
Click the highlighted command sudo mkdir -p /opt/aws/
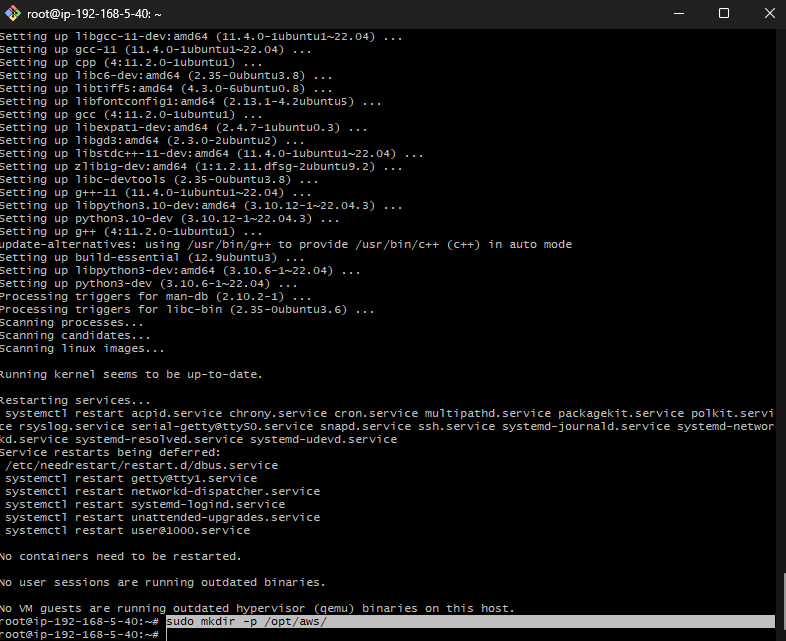(x=247, y=621)
